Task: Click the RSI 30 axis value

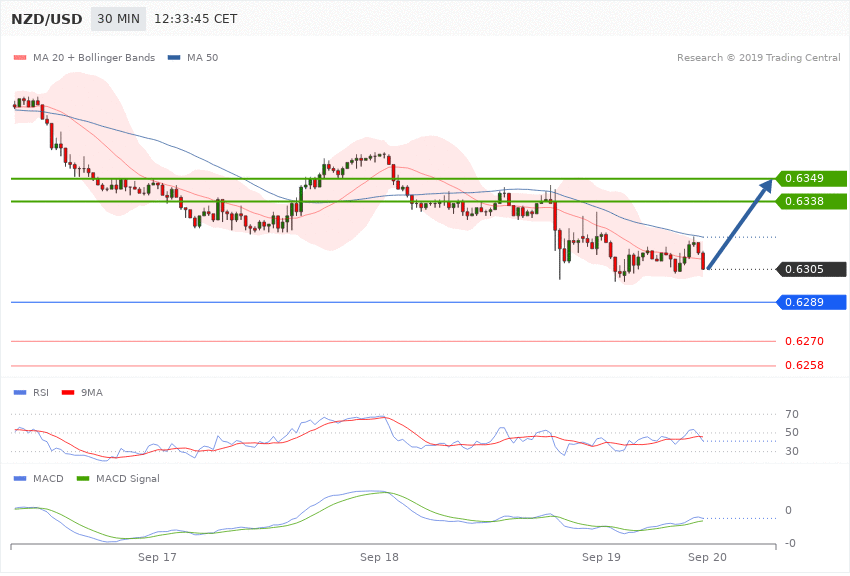Action: (791, 451)
